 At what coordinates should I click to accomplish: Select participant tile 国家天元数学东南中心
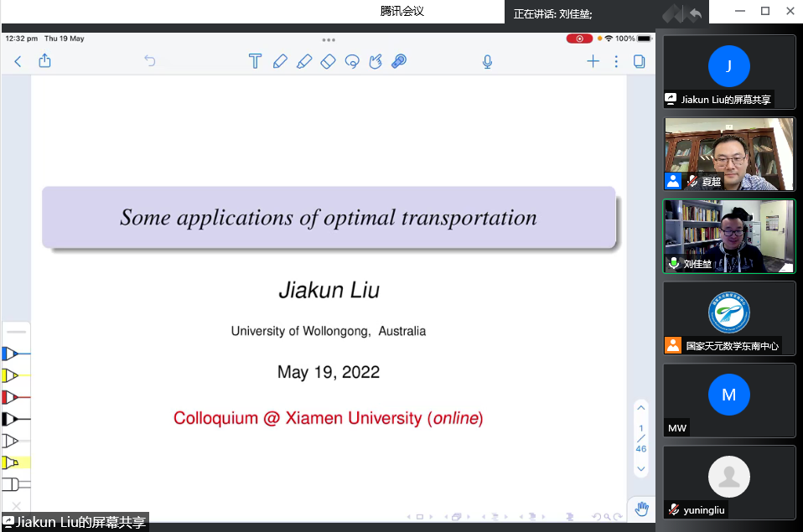point(729,318)
